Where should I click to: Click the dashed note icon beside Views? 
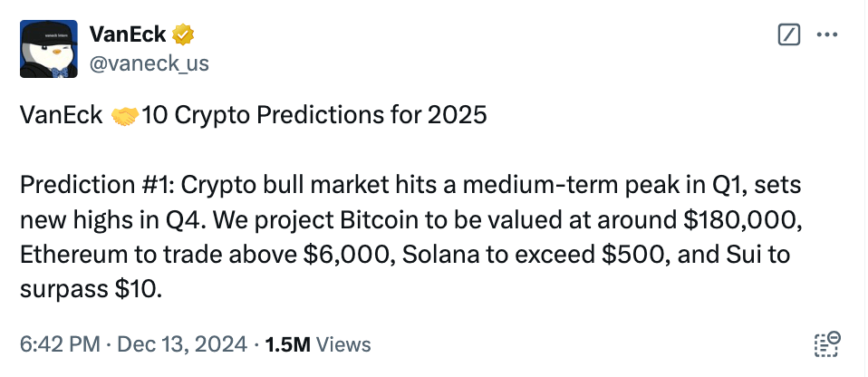(x=827, y=344)
